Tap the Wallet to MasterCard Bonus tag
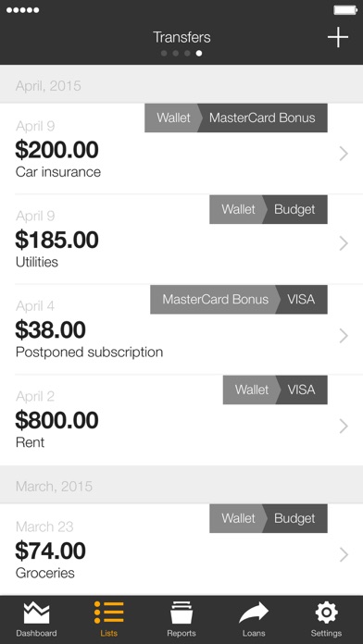The height and width of the screenshot is (644, 363). pyautogui.click(x=236, y=118)
